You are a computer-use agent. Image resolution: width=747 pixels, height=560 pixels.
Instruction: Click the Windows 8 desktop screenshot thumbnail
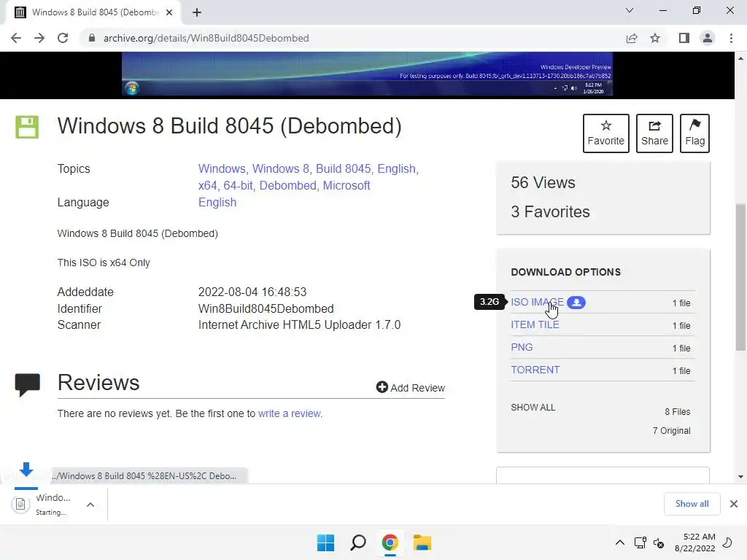(x=368, y=74)
